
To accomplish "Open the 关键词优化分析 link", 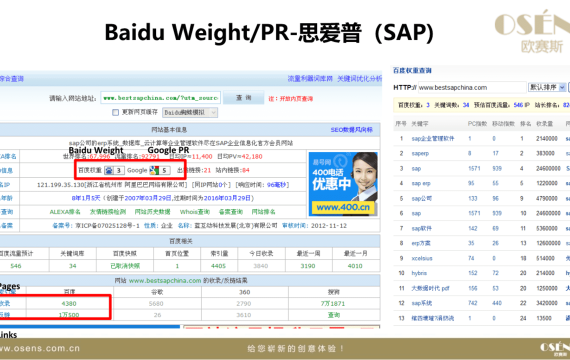I will coord(360,79).
